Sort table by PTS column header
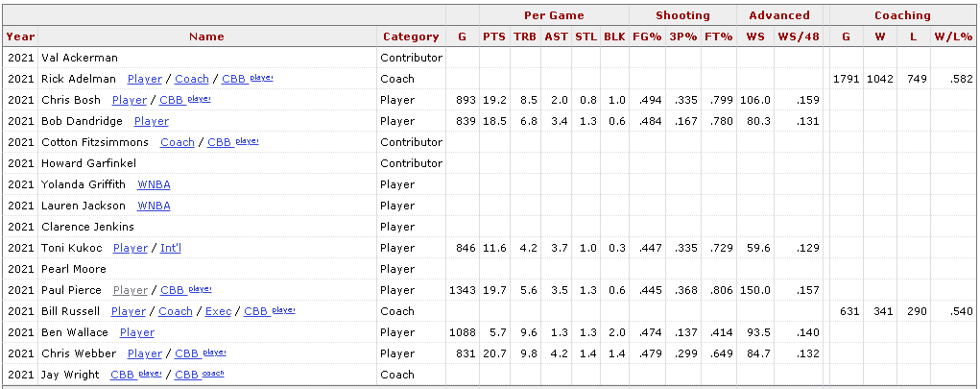The width and height of the screenshot is (980, 389). point(494,36)
